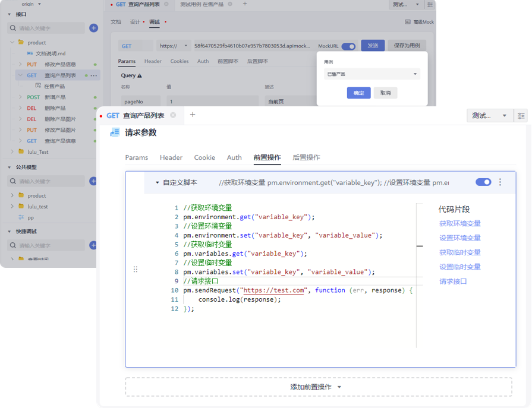Switch to the Params tab in the front window
Image resolution: width=532 pixels, height=408 pixels.
(x=136, y=157)
